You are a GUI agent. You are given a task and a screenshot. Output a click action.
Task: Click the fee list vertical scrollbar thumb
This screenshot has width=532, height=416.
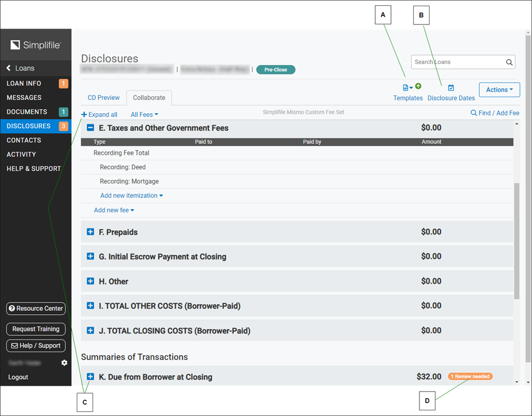517,241
